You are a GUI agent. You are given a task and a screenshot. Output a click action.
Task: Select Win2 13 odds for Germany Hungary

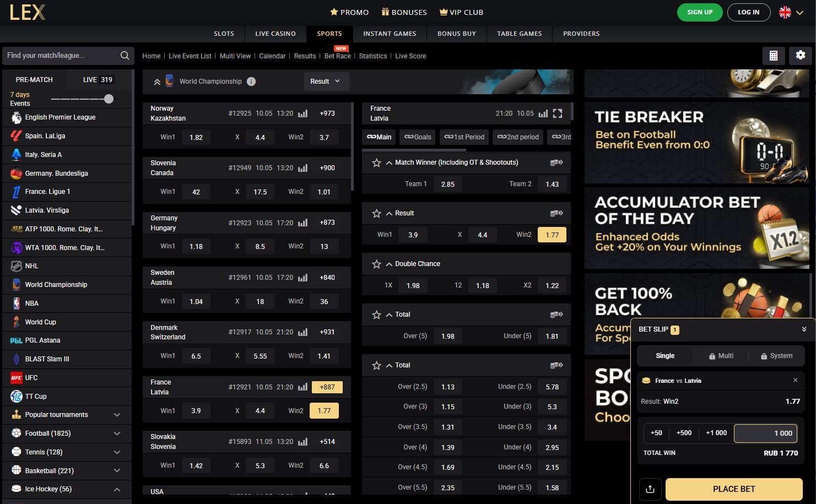324,246
